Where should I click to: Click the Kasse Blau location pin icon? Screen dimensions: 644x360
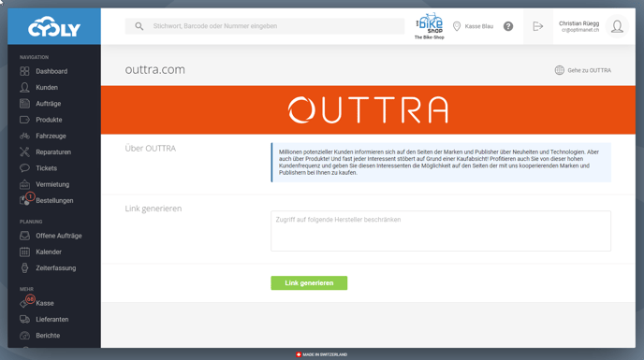[456, 26]
